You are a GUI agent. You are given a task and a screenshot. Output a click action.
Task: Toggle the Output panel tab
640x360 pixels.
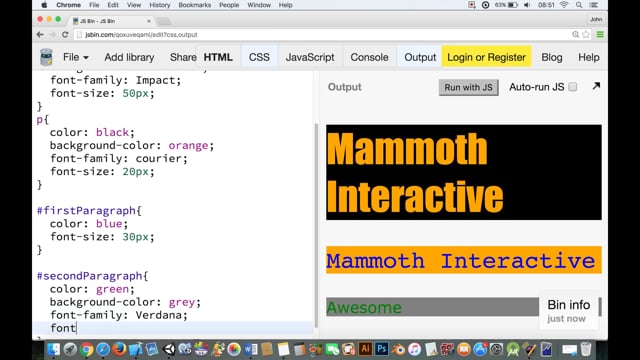(420, 57)
